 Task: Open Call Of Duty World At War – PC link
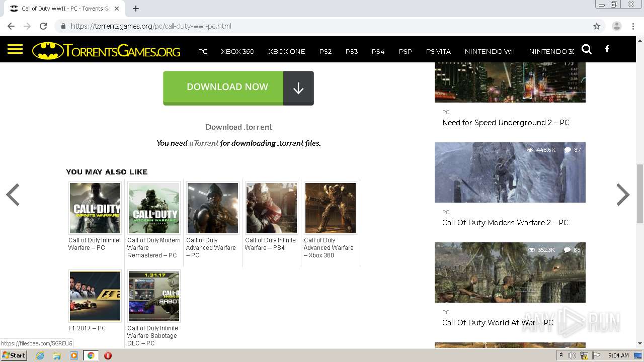pos(498,323)
